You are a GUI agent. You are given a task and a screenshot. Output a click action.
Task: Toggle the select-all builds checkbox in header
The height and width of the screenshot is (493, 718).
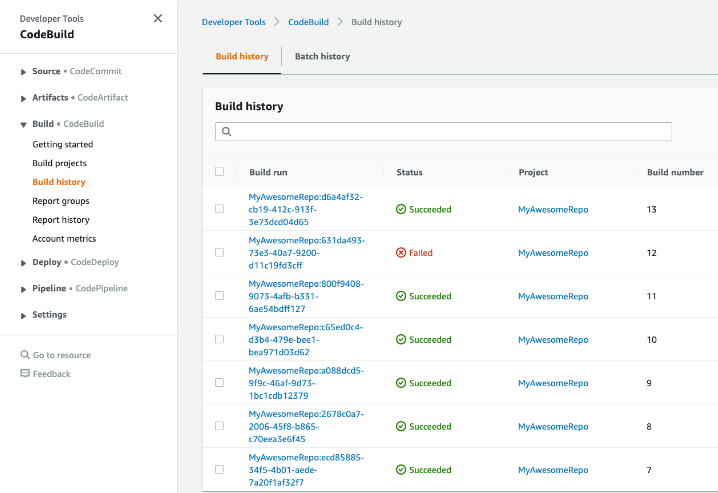coord(219,172)
